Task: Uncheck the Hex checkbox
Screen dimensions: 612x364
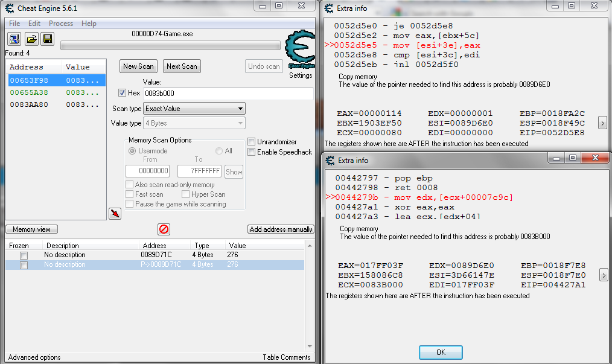Action: click(123, 93)
